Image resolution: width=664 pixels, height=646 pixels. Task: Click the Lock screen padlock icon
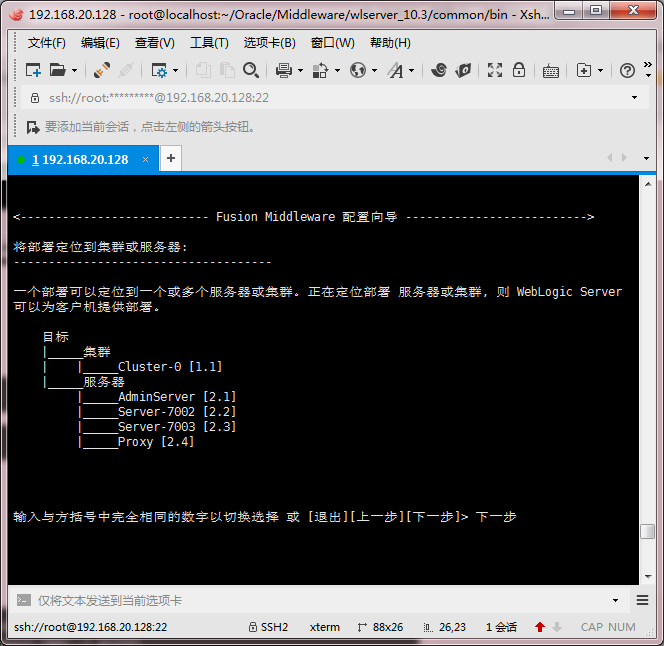(x=519, y=70)
